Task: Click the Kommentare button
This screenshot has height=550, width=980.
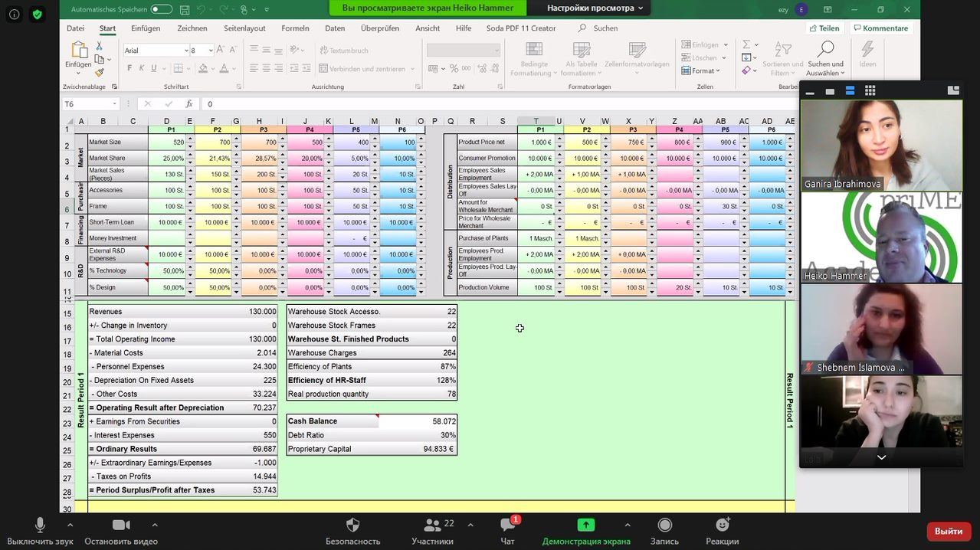Action: click(880, 28)
